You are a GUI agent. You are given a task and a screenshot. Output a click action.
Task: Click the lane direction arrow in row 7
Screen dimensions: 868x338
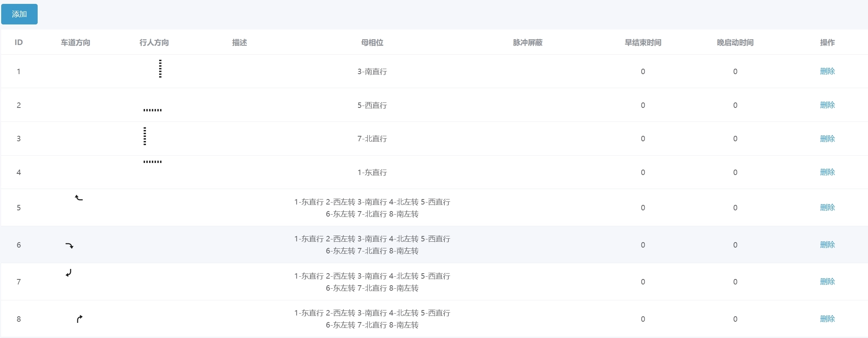69,273
